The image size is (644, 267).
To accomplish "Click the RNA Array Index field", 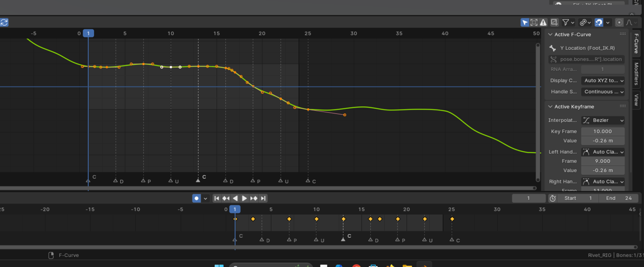I will point(603,70).
